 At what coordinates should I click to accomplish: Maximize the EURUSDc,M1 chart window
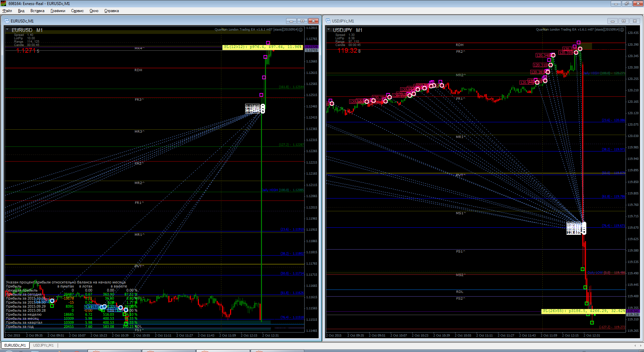[302, 21]
